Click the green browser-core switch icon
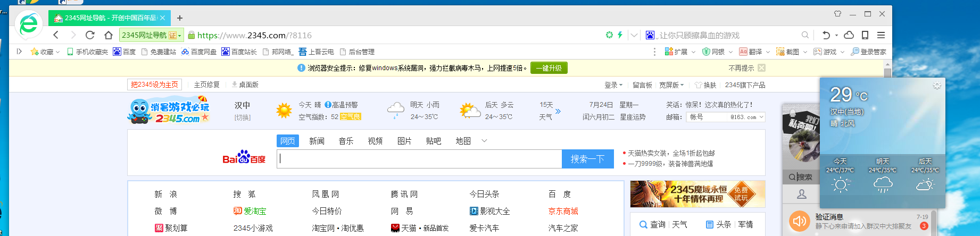Screen dimensions: 980x236 pos(609,35)
